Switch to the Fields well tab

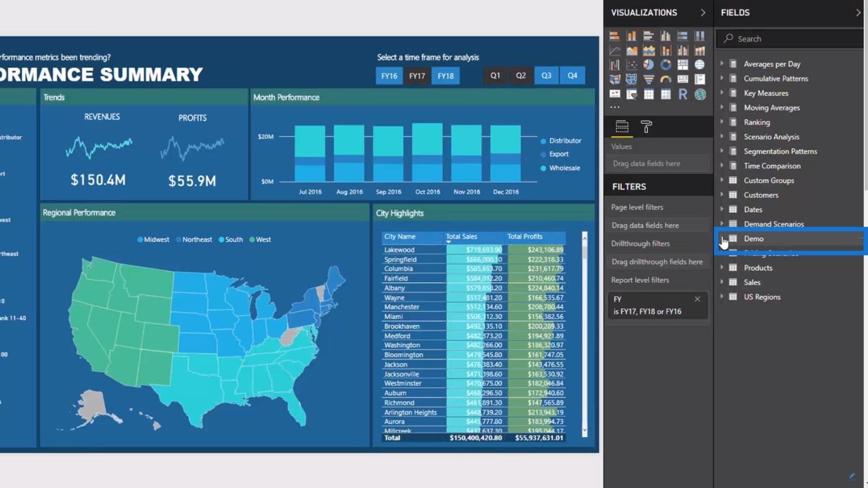tap(622, 127)
